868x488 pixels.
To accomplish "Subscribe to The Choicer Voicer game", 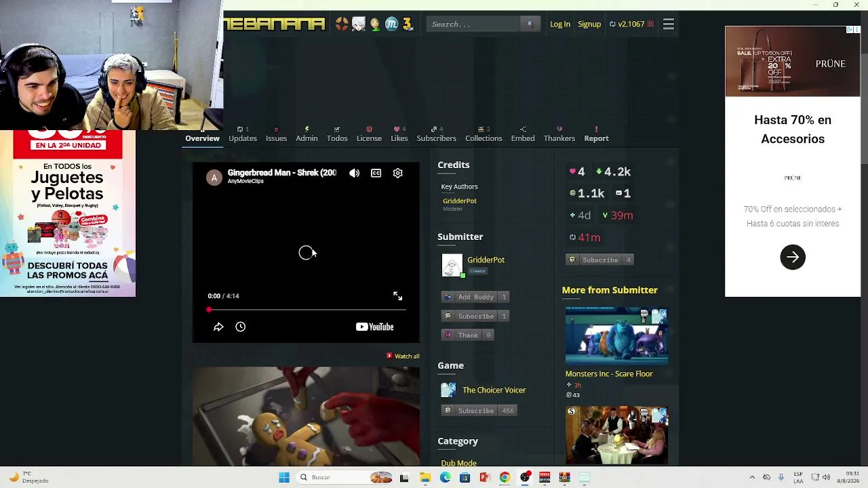I will [x=479, y=411].
